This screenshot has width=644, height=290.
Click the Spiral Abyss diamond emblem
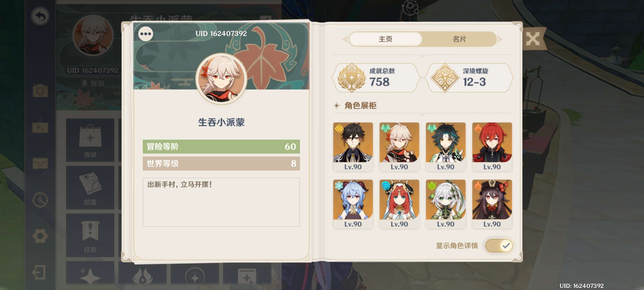(x=445, y=77)
